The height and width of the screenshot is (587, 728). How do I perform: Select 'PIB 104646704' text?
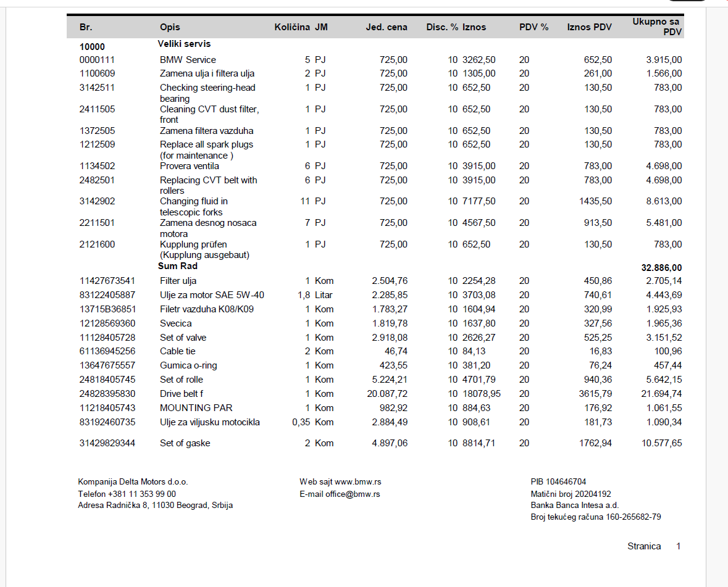[x=558, y=482]
